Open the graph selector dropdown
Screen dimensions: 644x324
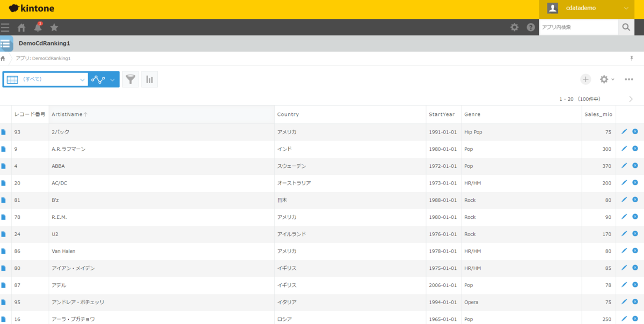104,79
